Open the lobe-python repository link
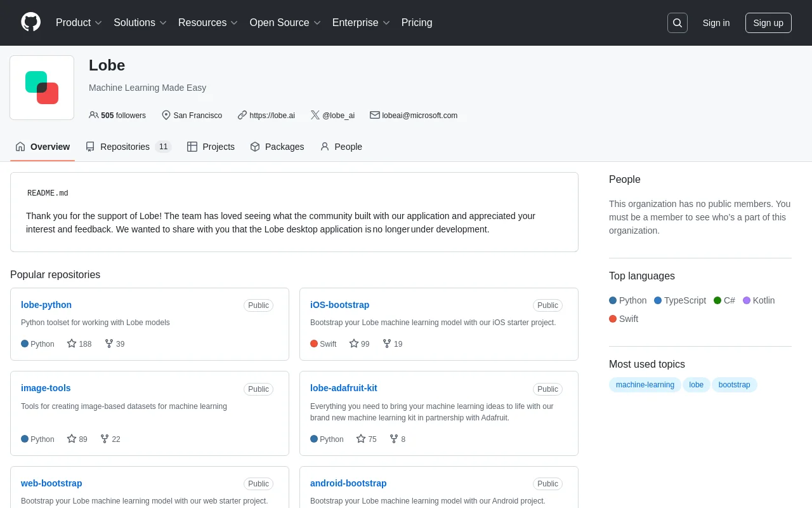812x508 pixels. pyautogui.click(x=46, y=305)
